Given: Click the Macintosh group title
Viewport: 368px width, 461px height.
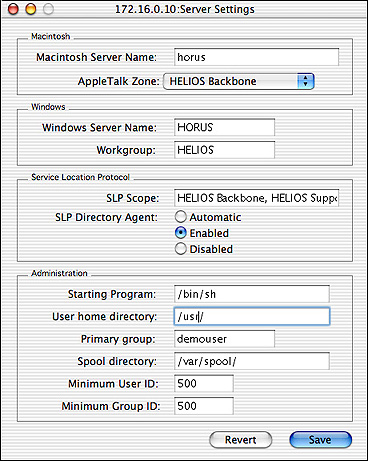Looking at the screenshot, I should [x=51, y=36].
